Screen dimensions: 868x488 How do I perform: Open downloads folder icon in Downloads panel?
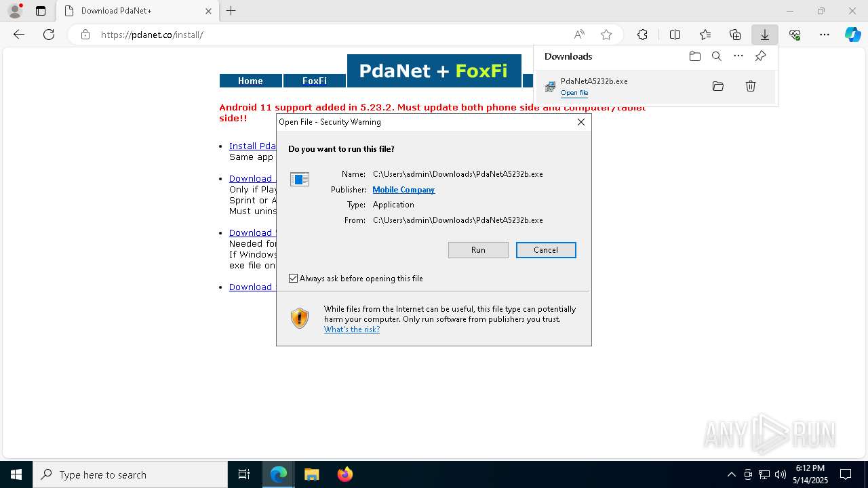694,56
